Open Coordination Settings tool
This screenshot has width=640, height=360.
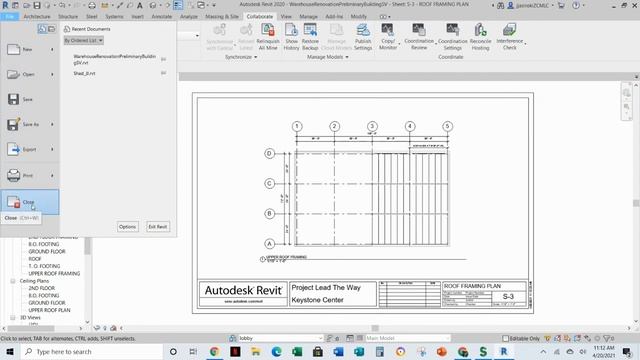(452, 37)
